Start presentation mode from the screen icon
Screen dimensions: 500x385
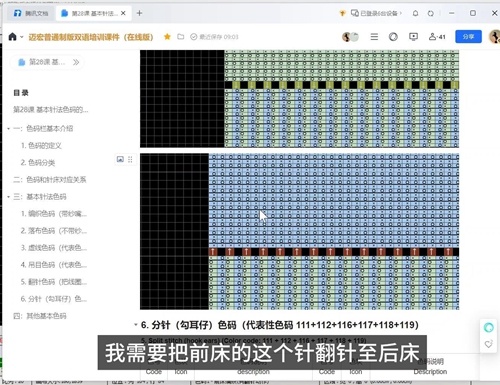click(413, 37)
